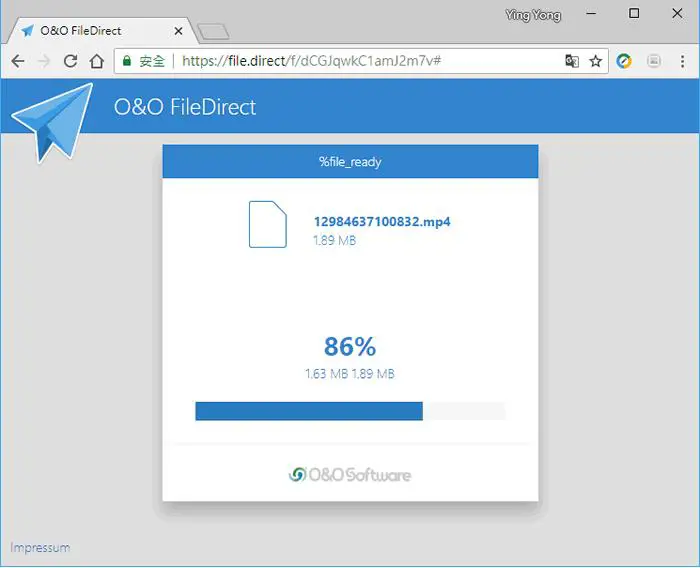The height and width of the screenshot is (568, 700).
Task: Click the blank document file icon
Action: [267, 224]
